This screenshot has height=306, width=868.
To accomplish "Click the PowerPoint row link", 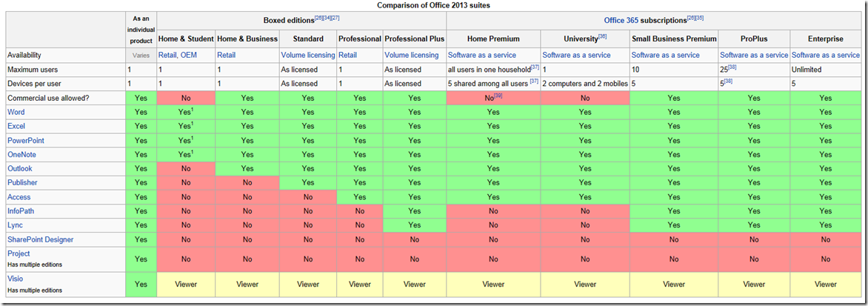I will coord(25,141).
